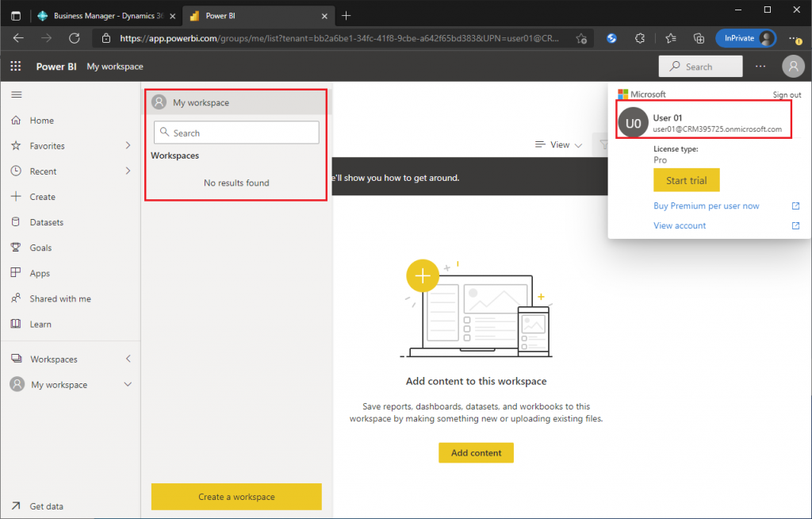Expand the Recent flyout chevron
Image resolution: width=812 pixels, height=519 pixels.
[x=128, y=171]
